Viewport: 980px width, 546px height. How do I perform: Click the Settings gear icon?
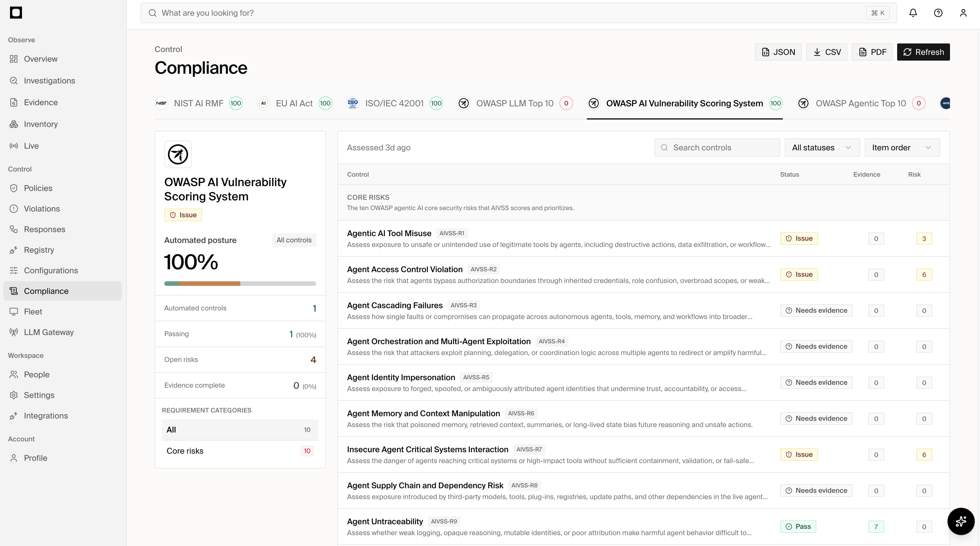[14, 395]
